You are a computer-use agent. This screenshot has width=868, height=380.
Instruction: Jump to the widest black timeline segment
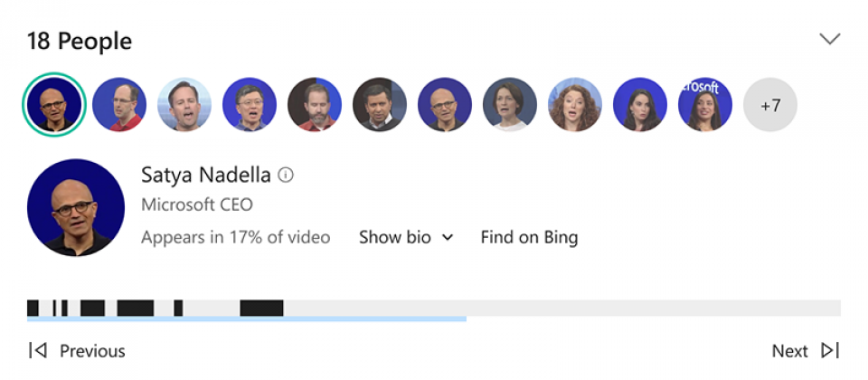[x=261, y=308]
